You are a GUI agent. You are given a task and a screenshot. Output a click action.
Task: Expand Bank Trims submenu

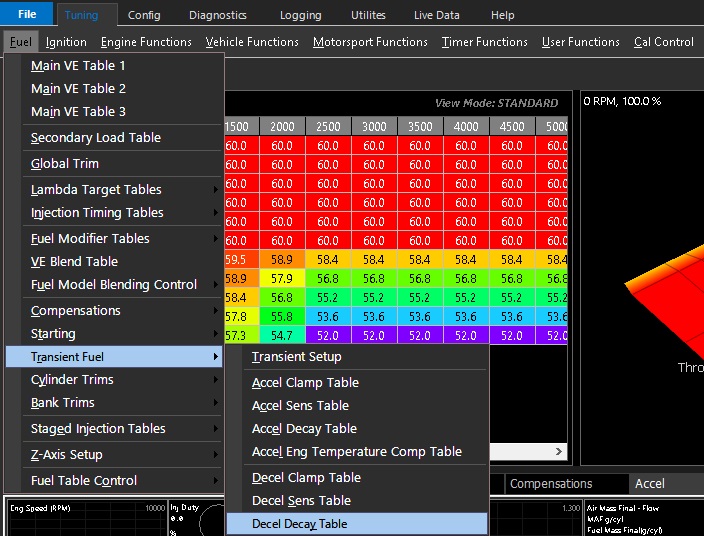pyautogui.click(x=114, y=402)
